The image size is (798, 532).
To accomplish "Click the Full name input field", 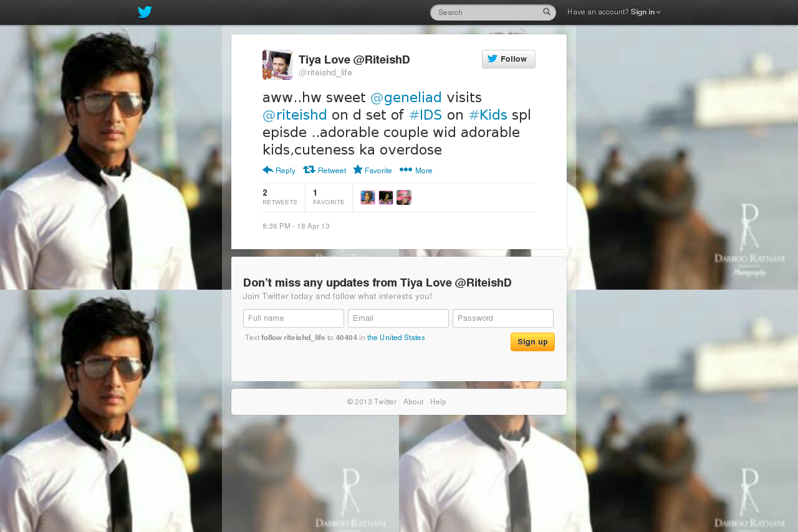I will [x=294, y=318].
